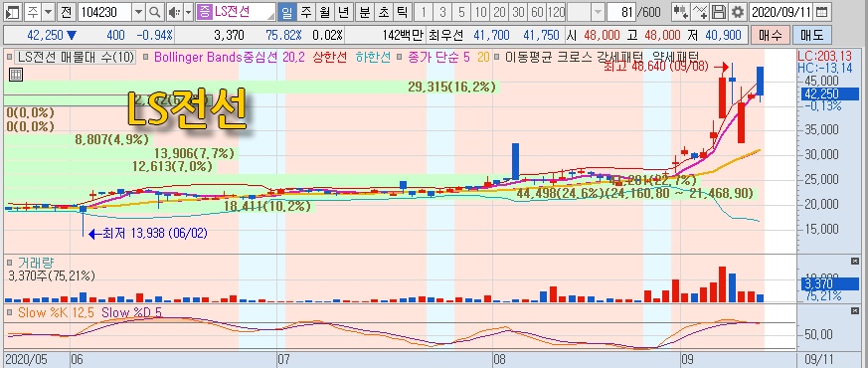Viewport: 868px width, 368px height.
Task: Select the 10 interval button
Action: [x=481, y=12]
